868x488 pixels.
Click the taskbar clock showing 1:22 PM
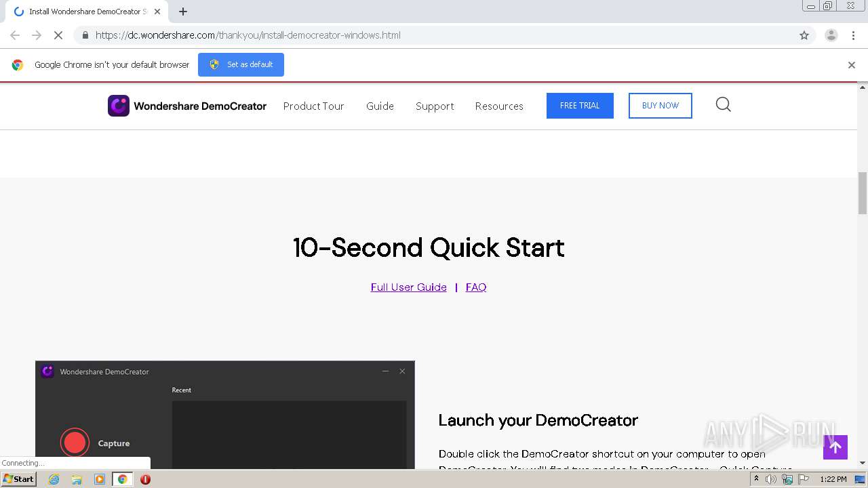click(833, 479)
